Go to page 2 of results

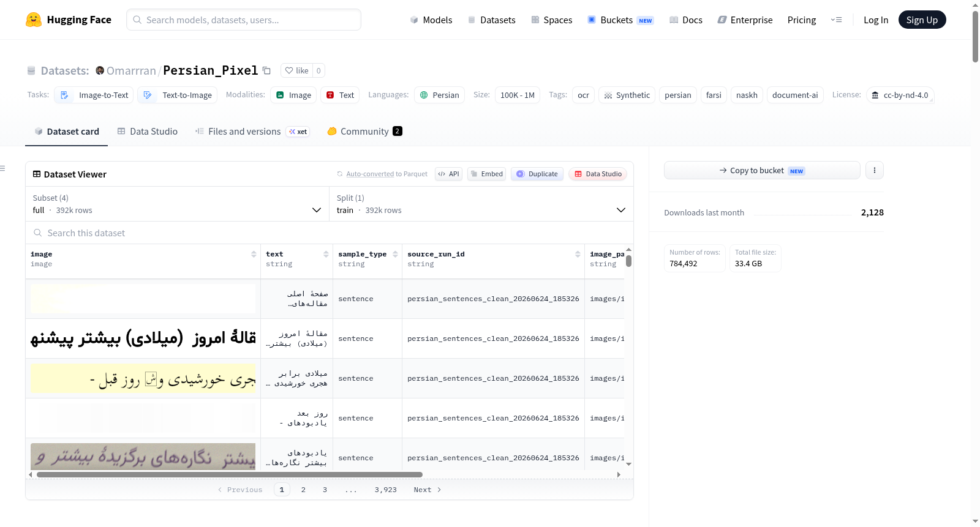303,490
